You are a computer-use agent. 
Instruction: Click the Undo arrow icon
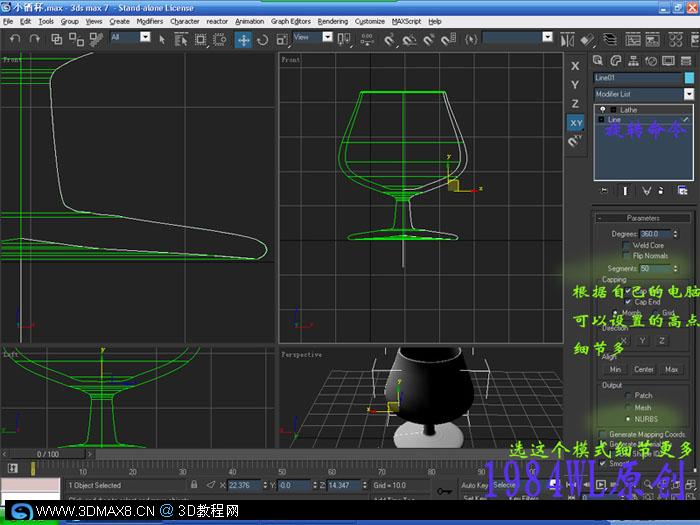[x=15, y=39]
